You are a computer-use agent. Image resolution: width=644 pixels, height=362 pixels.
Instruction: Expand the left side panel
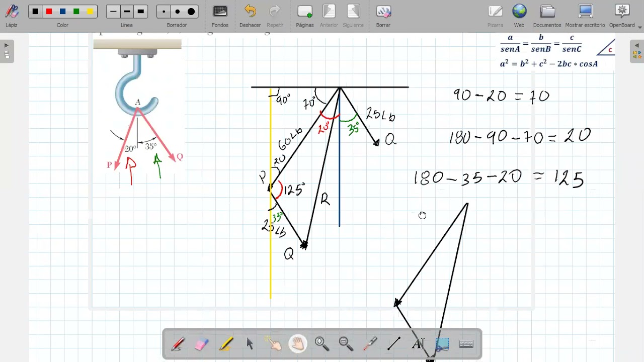7,51
